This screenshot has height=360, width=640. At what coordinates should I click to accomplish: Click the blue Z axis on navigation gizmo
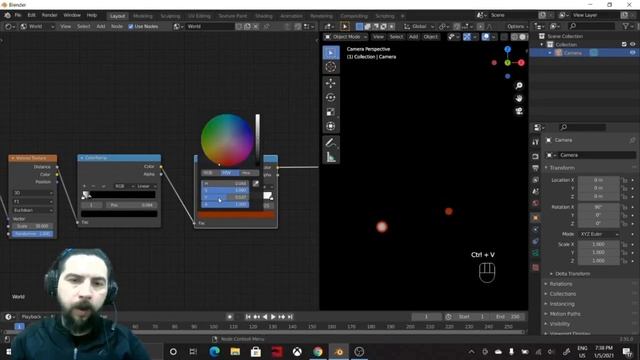(507, 49)
